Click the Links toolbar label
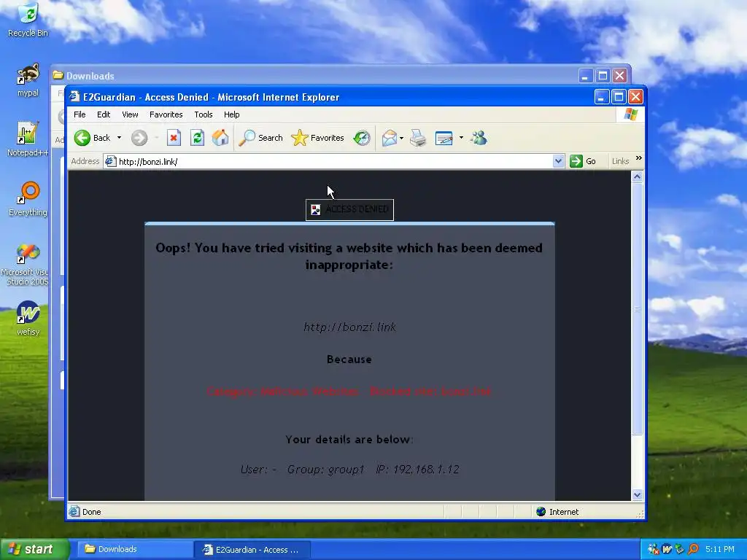 click(620, 161)
